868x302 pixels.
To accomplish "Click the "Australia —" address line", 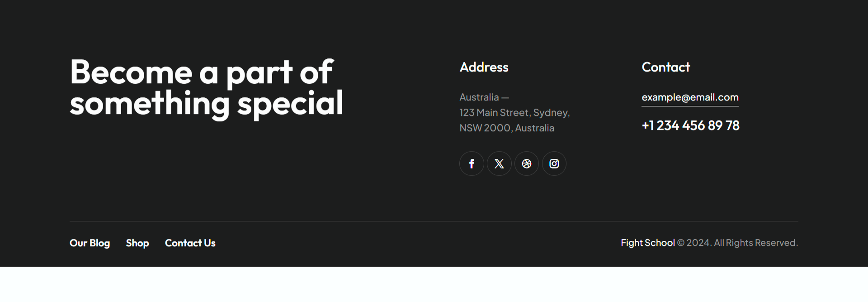I will click(484, 97).
